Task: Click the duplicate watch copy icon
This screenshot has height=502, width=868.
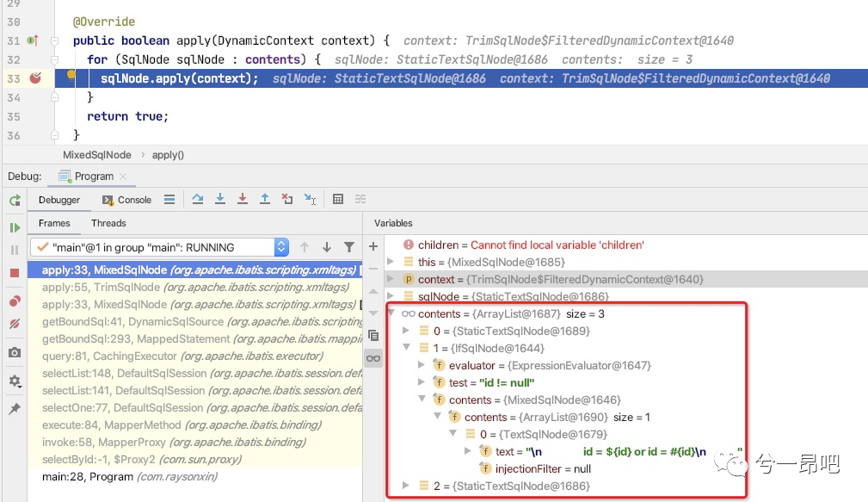Action: point(373,335)
